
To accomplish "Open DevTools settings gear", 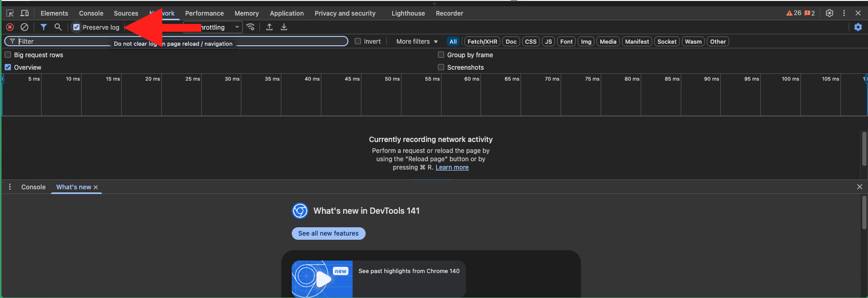I will coord(830,13).
